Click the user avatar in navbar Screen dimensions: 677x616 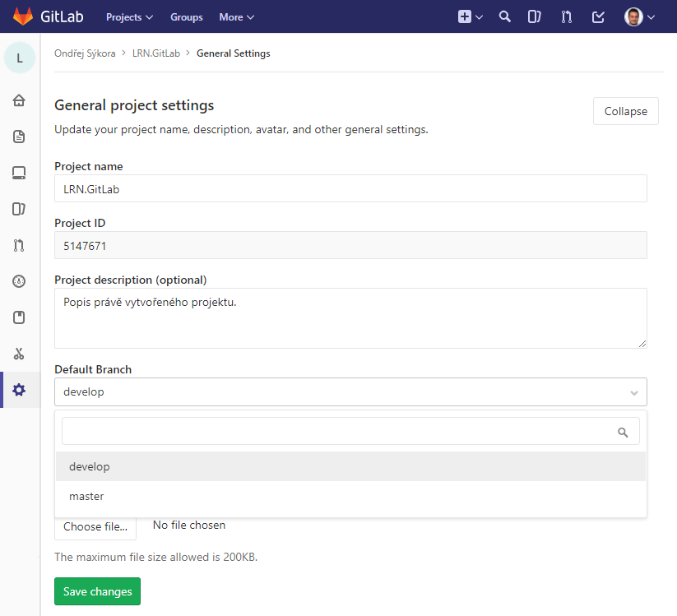633,16
